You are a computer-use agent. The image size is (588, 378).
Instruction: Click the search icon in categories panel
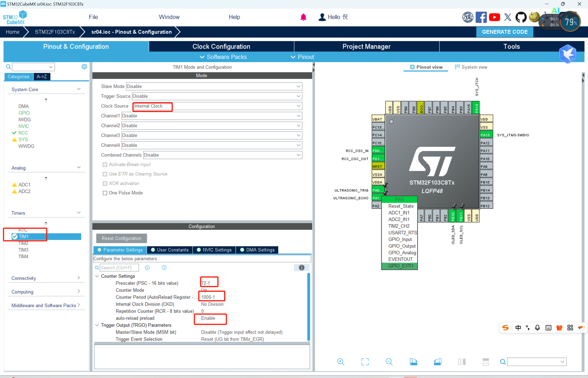tap(8, 67)
